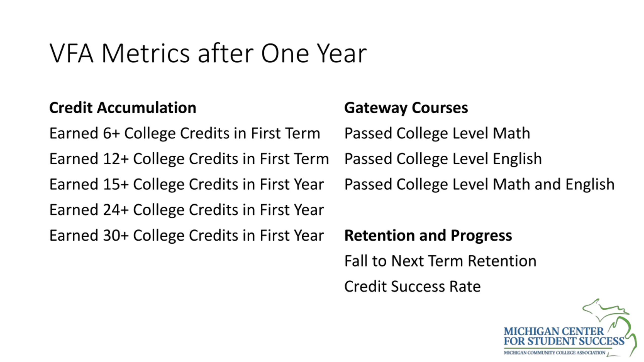
Task: Click the Michigan Community College Association caption
Action: [x=554, y=353]
